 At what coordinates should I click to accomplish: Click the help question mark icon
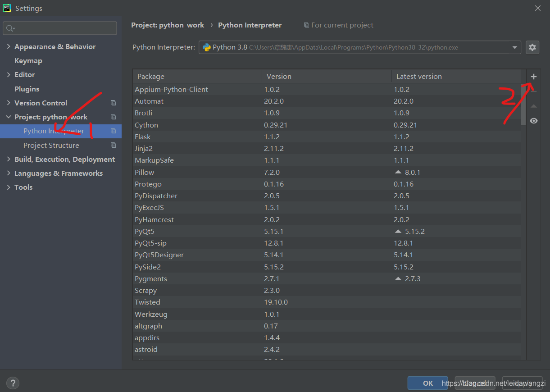pyautogui.click(x=13, y=383)
